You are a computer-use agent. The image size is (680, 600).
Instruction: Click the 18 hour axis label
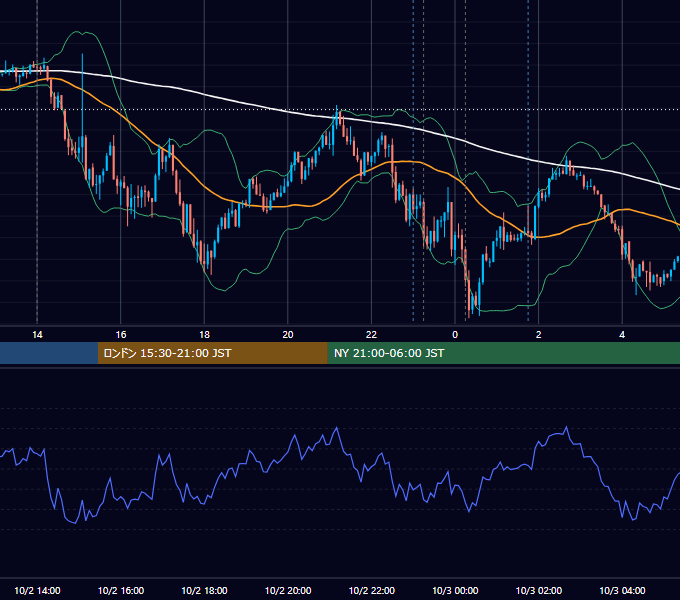point(204,335)
